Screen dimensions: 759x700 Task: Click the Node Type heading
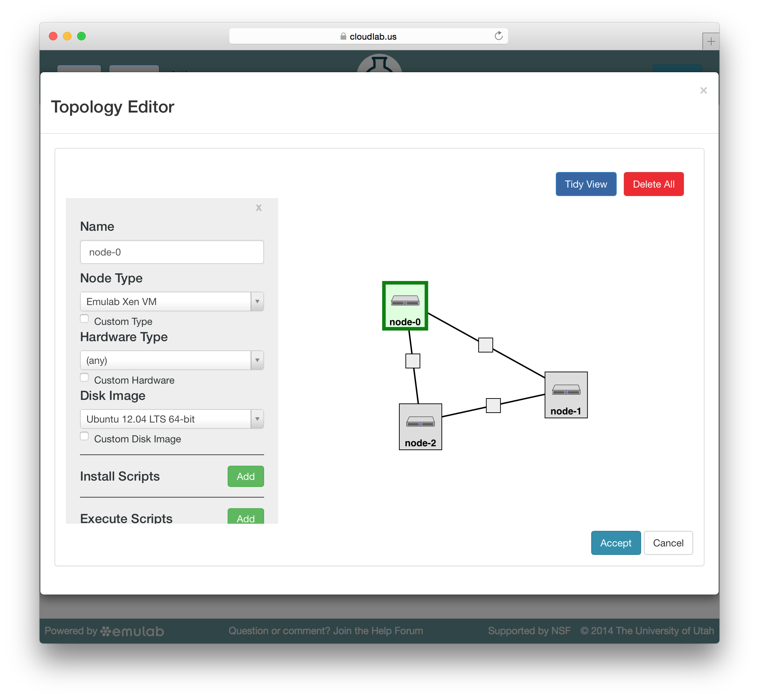click(112, 278)
